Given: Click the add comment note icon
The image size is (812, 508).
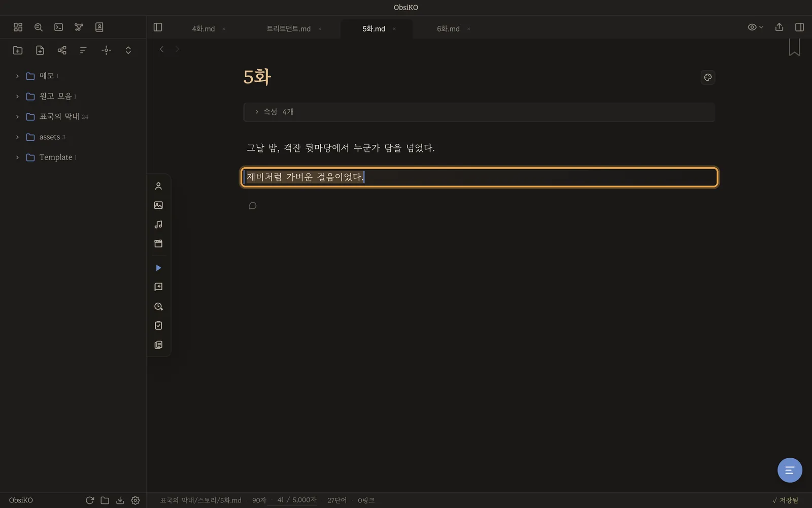Looking at the screenshot, I should [x=158, y=287].
